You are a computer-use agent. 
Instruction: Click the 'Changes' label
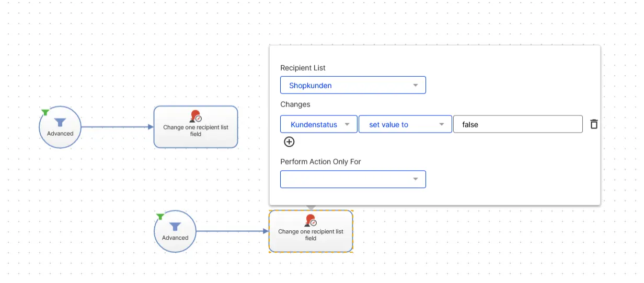pyautogui.click(x=295, y=104)
